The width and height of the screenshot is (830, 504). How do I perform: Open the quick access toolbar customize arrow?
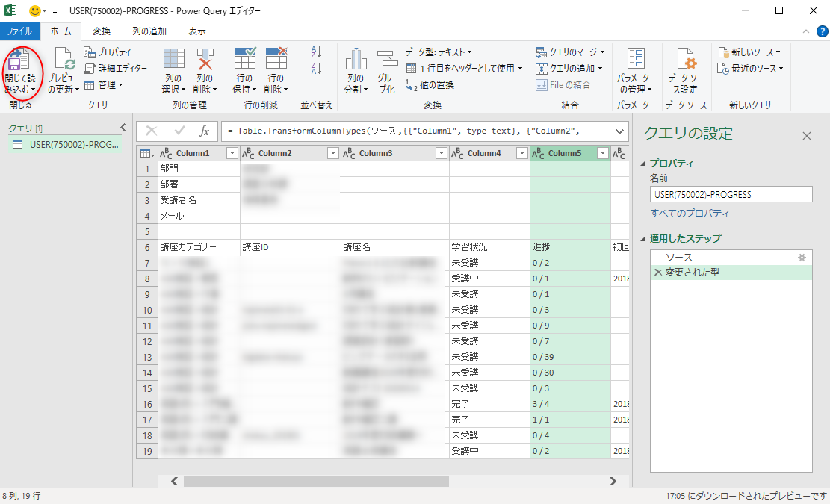click(x=55, y=11)
